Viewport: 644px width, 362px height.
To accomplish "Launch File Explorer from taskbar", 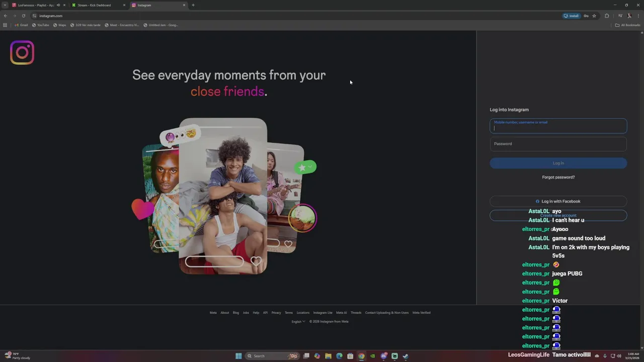I will click(328, 356).
